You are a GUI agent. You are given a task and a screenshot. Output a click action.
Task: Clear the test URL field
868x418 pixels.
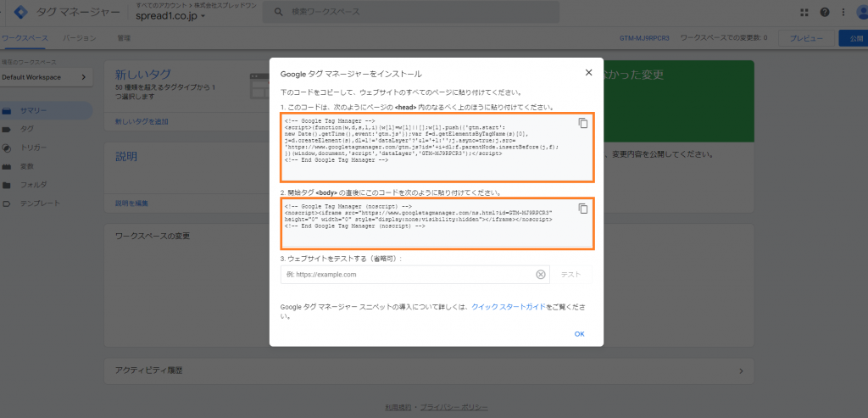pos(540,275)
